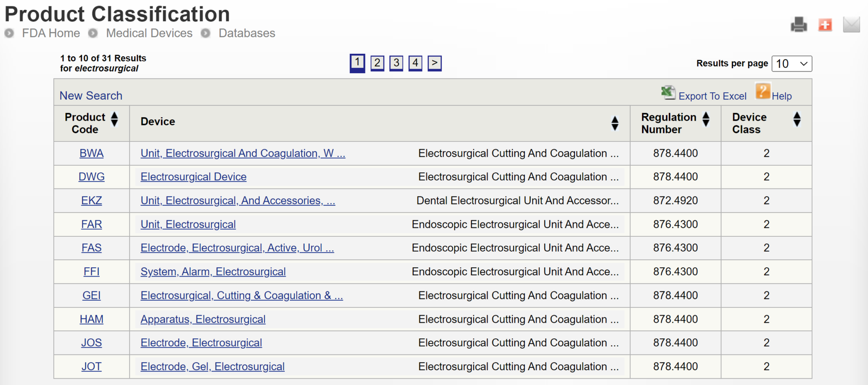Image resolution: width=868 pixels, height=385 pixels.
Task: Click the New Search link
Action: [91, 96]
